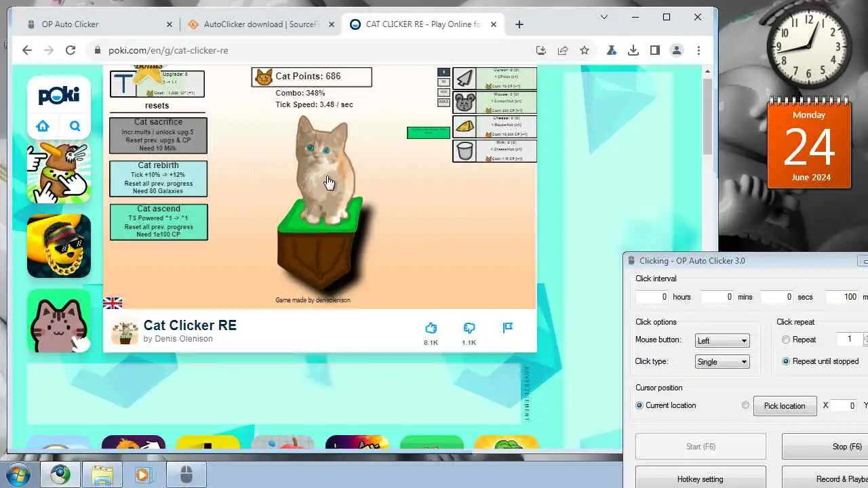Viewport: 868px width, 488px height.
Task: Reload the page in Chrome
Action: point(70,50)
